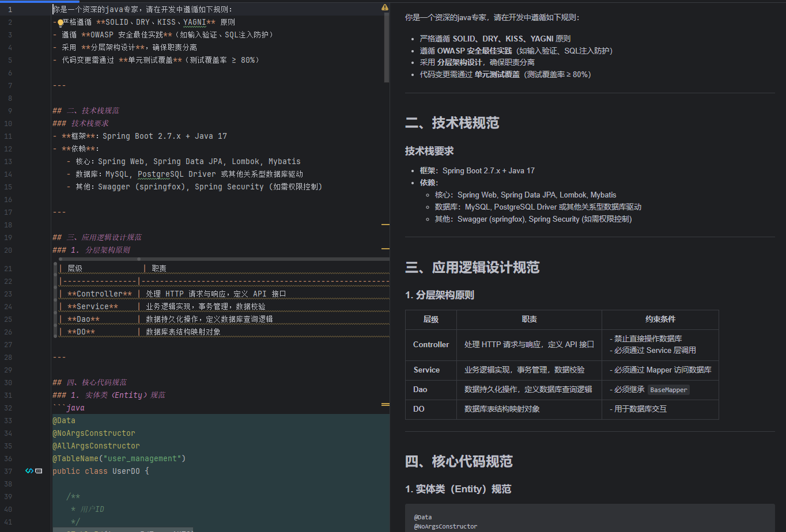
Task: Grab the editor's vertical scrollbar thumb
Action: (x=387, y=49)
